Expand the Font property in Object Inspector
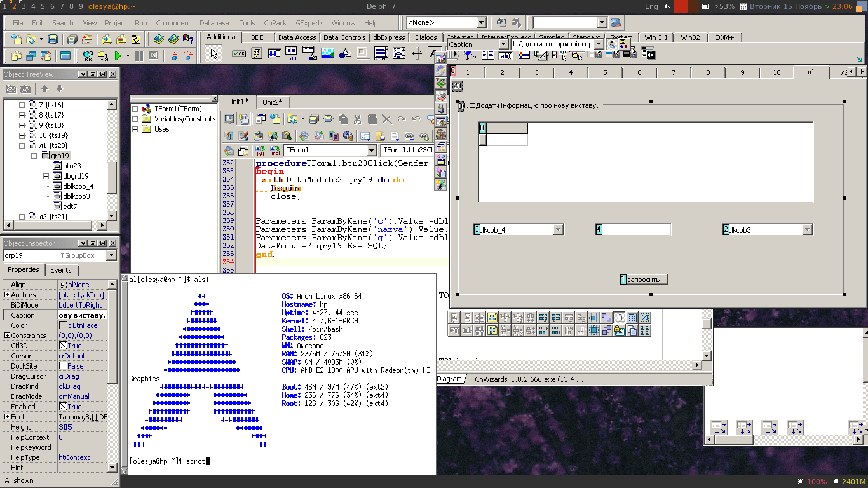Screen dimensions: 868x488 point(7,417)
